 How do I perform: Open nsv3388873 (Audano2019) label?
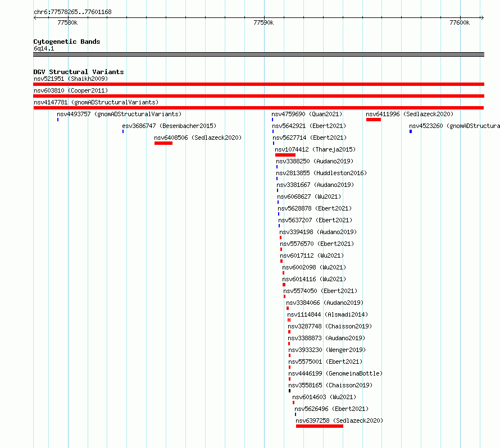(326, 338)
